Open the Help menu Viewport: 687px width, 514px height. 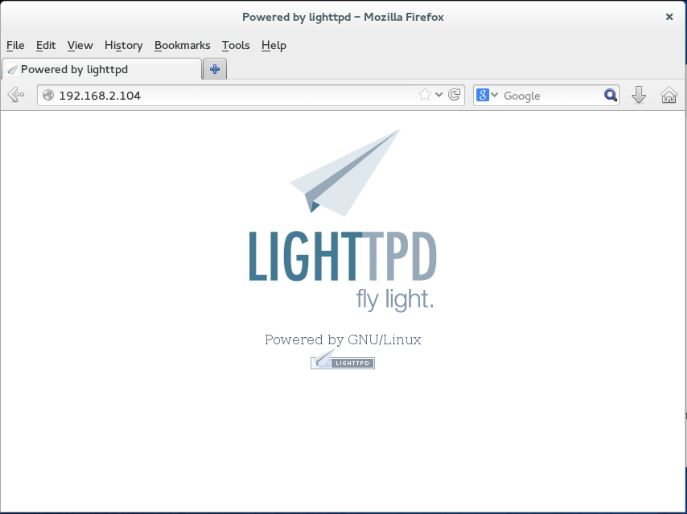point(273,45)
